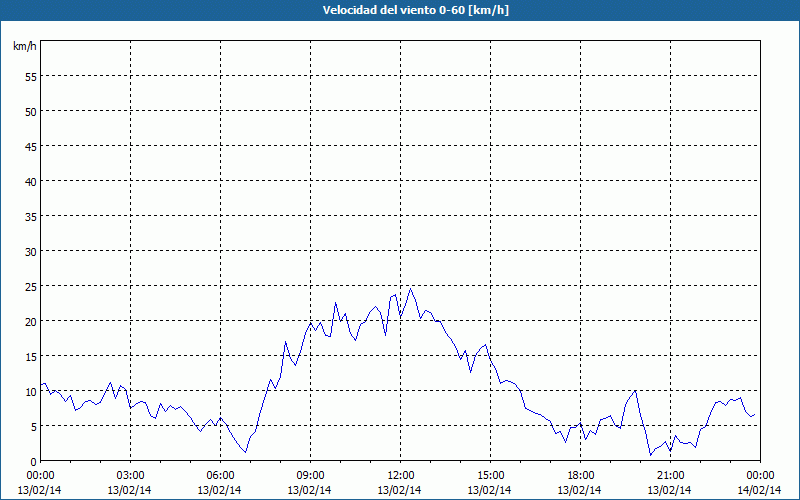800x500 pixels.
Task: Select the 0 y-axis label
Action: [34, 462]
